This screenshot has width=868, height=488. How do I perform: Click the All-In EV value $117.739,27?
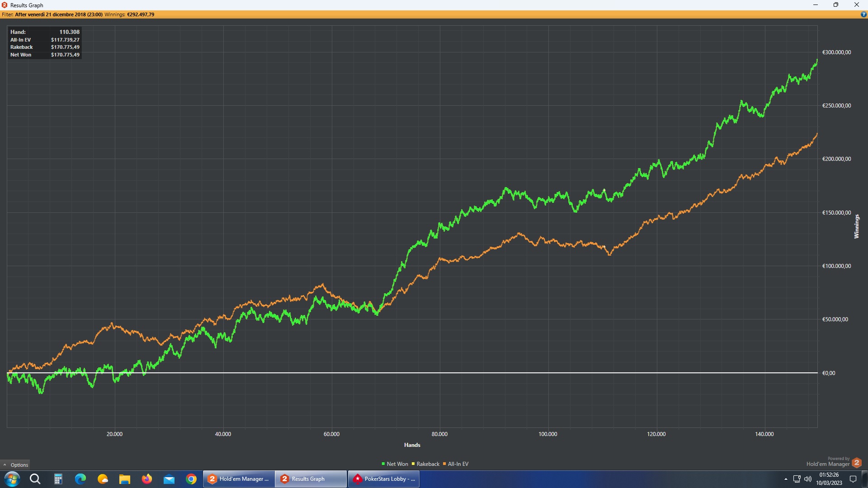[65, 40]
